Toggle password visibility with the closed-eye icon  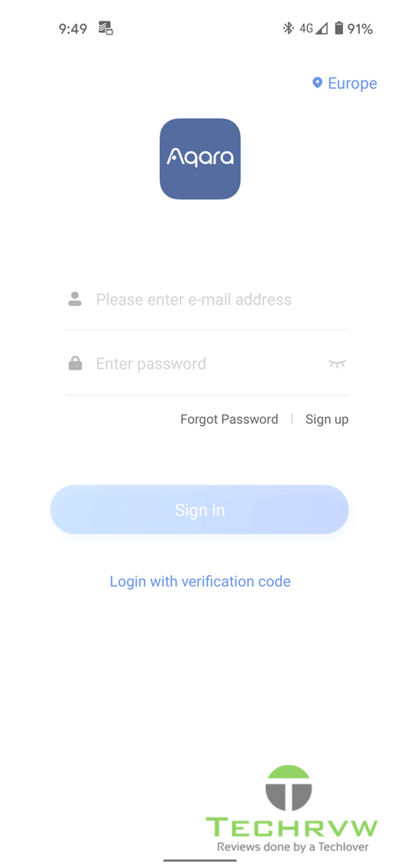pyautogui.click(x=337, y=363)
